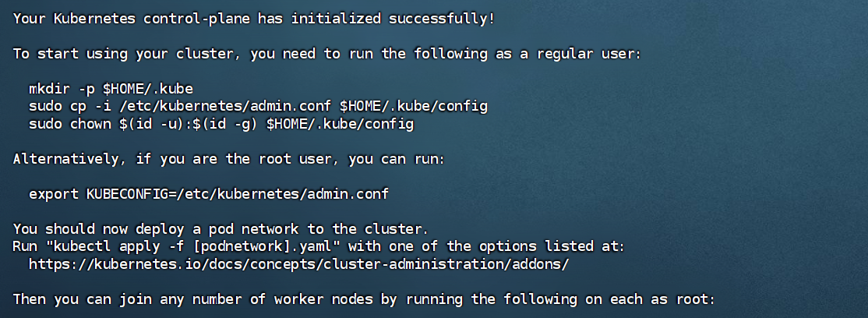Click the Kubernetes addons documentation URL

[299, 263]
